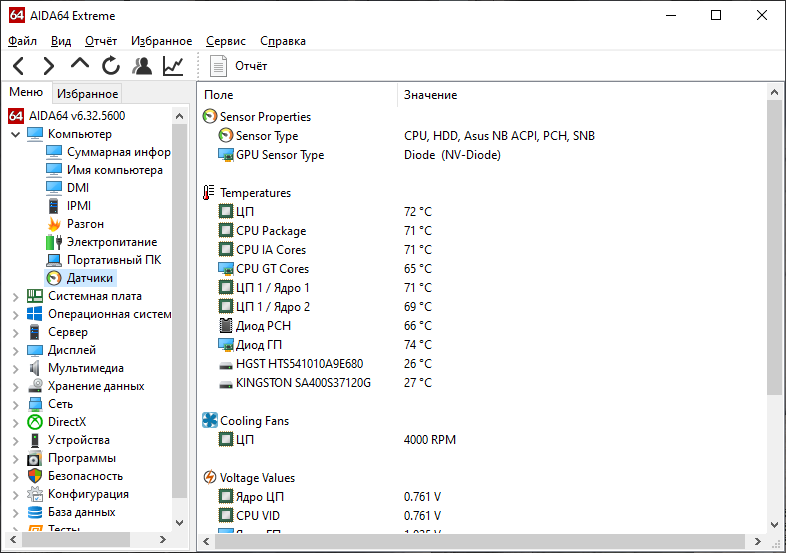
Task: Click the Temperatures thermometer icon
Action: point(209,193)
